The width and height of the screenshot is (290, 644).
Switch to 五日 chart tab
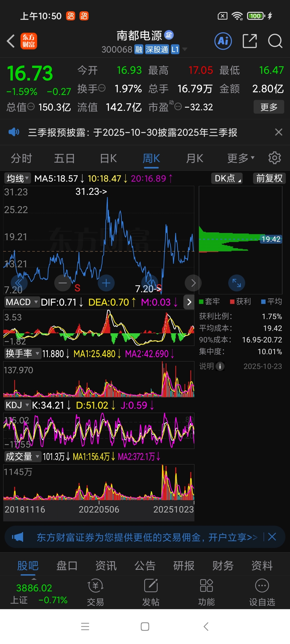(64, 158)
